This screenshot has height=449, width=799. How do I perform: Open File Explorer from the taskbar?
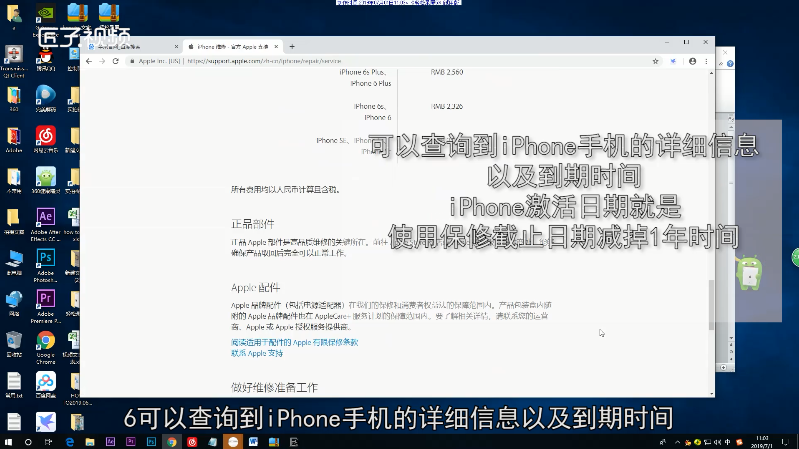click(x=88, y=441)
